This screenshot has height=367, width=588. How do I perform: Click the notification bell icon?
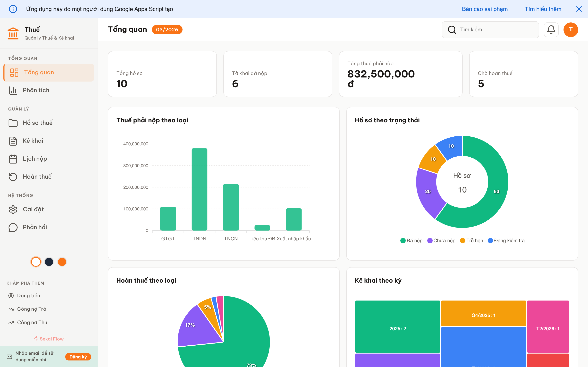coord(551,30)
